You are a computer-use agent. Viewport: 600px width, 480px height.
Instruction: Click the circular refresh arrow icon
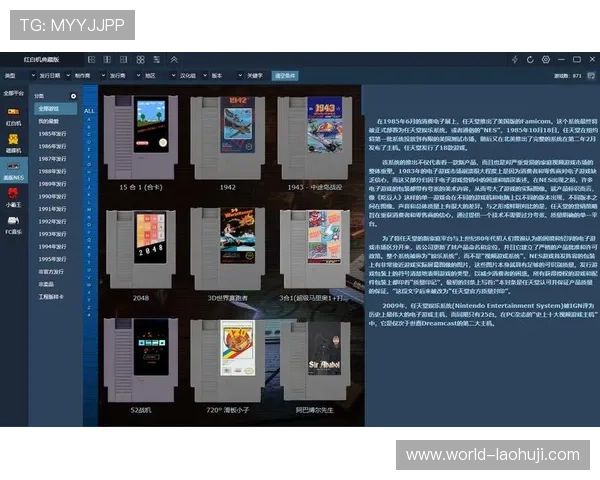coord(530,59)
